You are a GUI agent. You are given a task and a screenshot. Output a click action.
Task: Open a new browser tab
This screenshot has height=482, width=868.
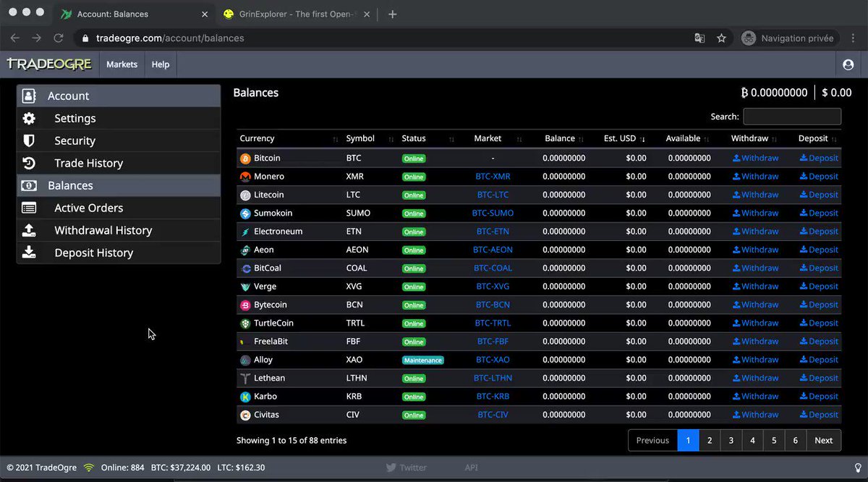click(393, 14)
